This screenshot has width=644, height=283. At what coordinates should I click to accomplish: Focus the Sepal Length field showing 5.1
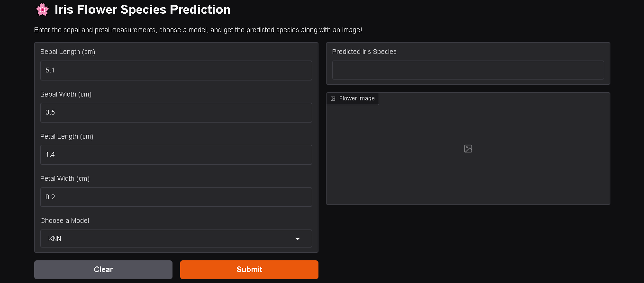tap(176, 71)
